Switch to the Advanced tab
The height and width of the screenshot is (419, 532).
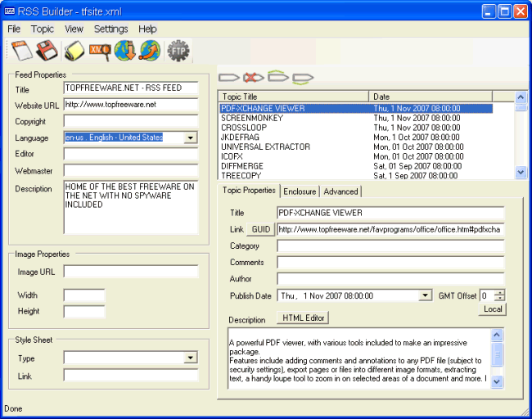[340, 191]
